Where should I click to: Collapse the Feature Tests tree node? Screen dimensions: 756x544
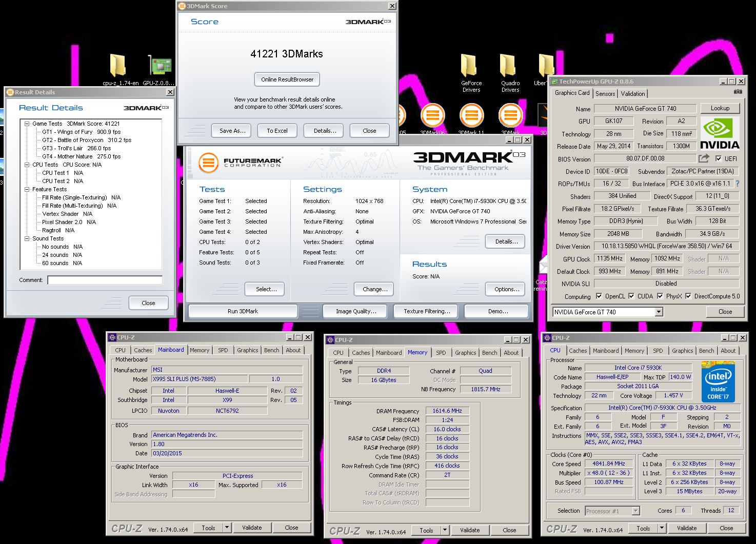(x=27, y=189)
